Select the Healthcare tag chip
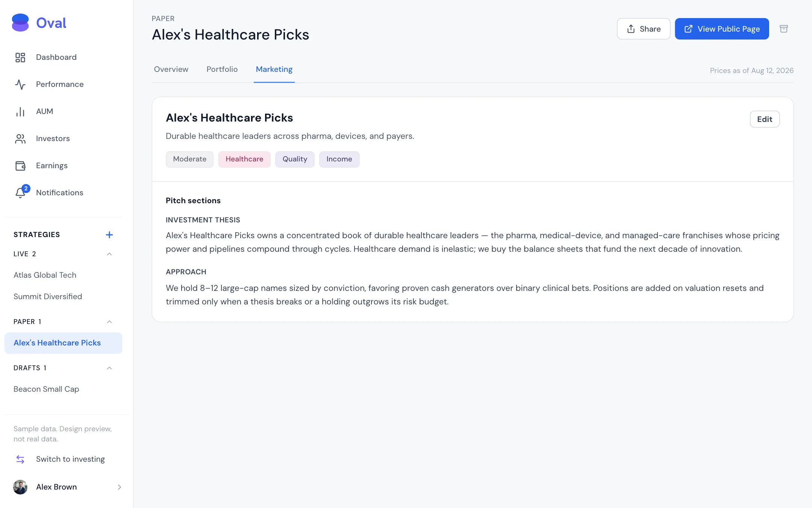 (x=244, y=159)
